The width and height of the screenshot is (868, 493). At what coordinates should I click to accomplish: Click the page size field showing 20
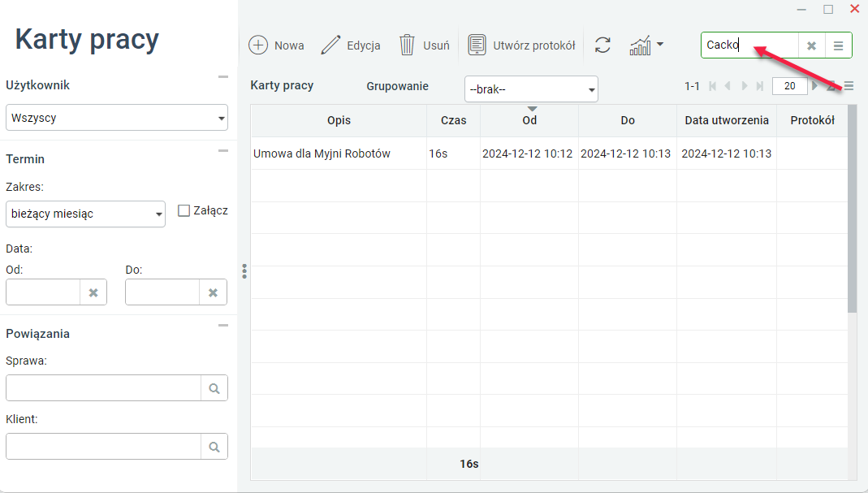click(790, 86)
